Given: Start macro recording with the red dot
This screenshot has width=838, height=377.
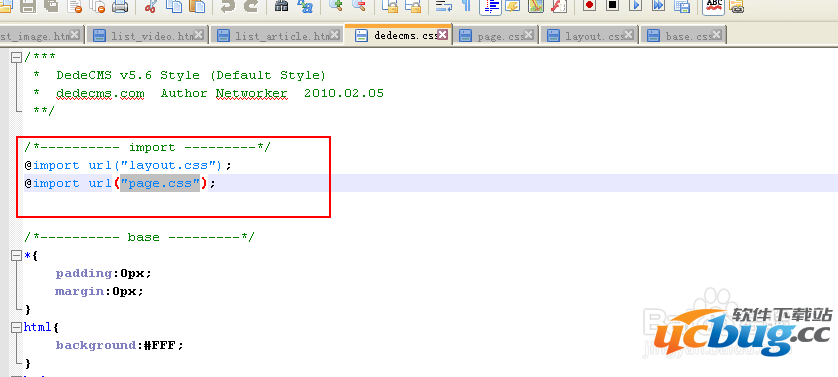Looking at the screenshot, I should click(x=589, y=6).
